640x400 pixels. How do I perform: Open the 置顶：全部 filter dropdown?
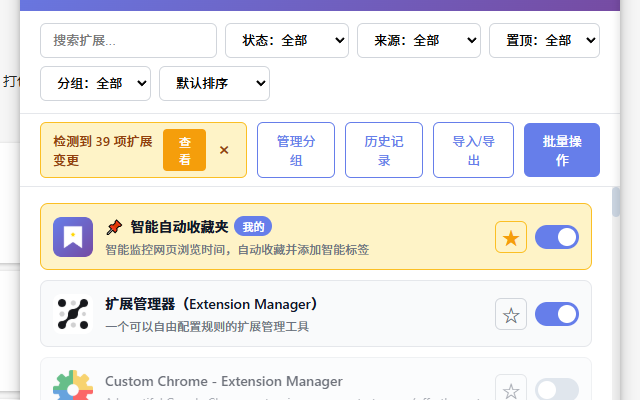coord(544,40)
